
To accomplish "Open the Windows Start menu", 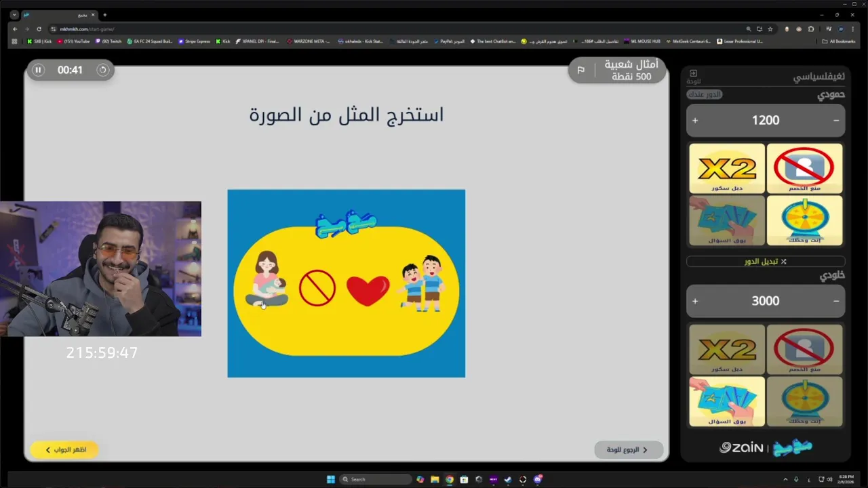I will pyautogui.click(x=331, y=479).
